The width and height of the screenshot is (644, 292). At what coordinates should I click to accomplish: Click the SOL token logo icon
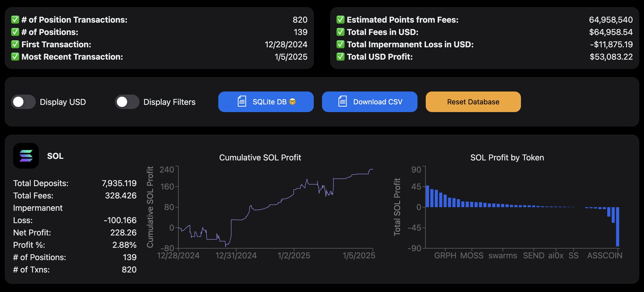click(26, 156)
